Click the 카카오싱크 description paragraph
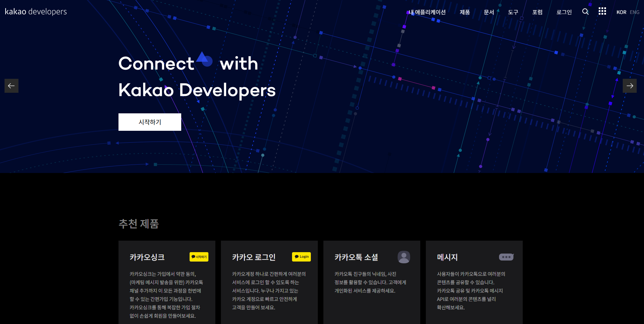Screen dimensions: 644x324 pos(166,295)
